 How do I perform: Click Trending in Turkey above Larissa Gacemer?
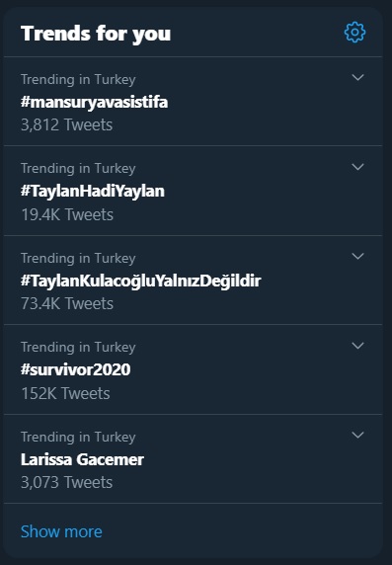[x=78, y=437]
